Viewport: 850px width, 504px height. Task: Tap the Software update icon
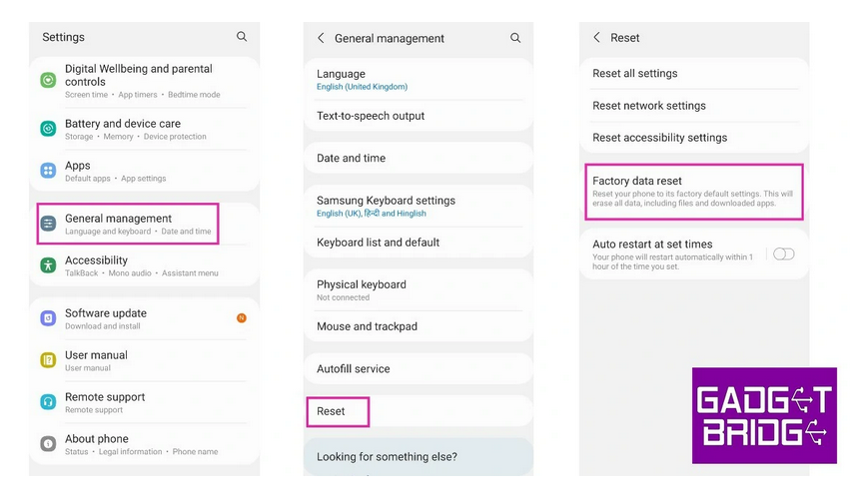(48, 318)
